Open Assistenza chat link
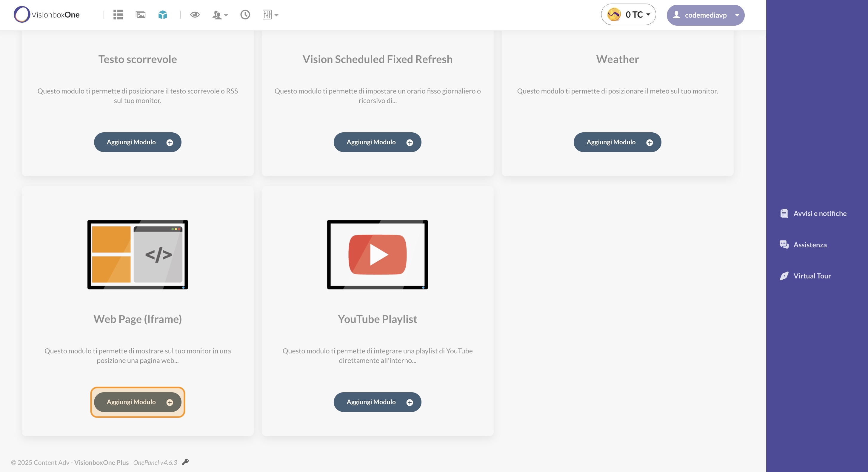Image resolution: width=868 pixels, height=472 pixels. (809, 245)
